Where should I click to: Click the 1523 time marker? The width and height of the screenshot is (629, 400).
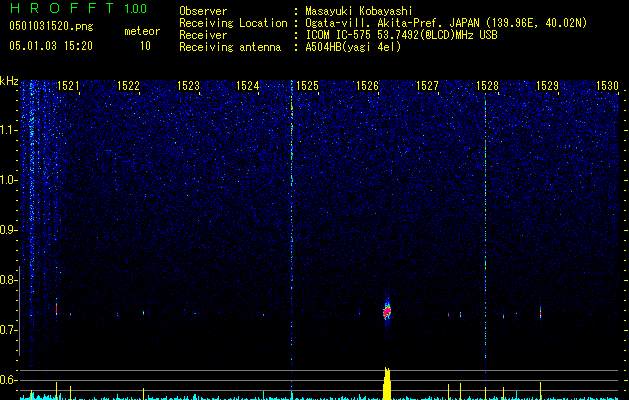(189, 86)
